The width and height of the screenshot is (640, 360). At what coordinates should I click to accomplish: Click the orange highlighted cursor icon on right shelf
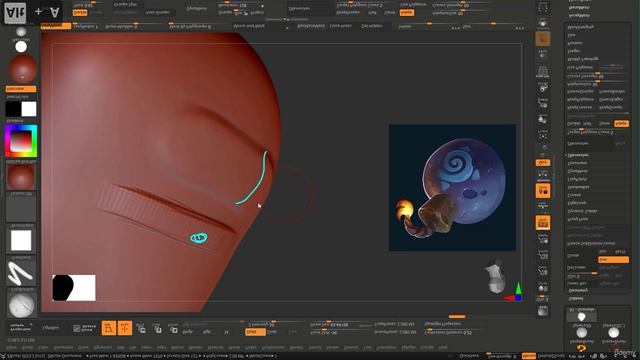click(x=543, y=39)
